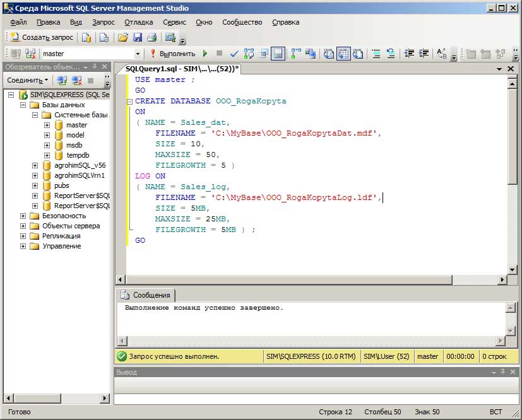Screen dimensions: 522x420
Task: Click Disconnect icon in Object Explorer toolbar
Action: 76,81
